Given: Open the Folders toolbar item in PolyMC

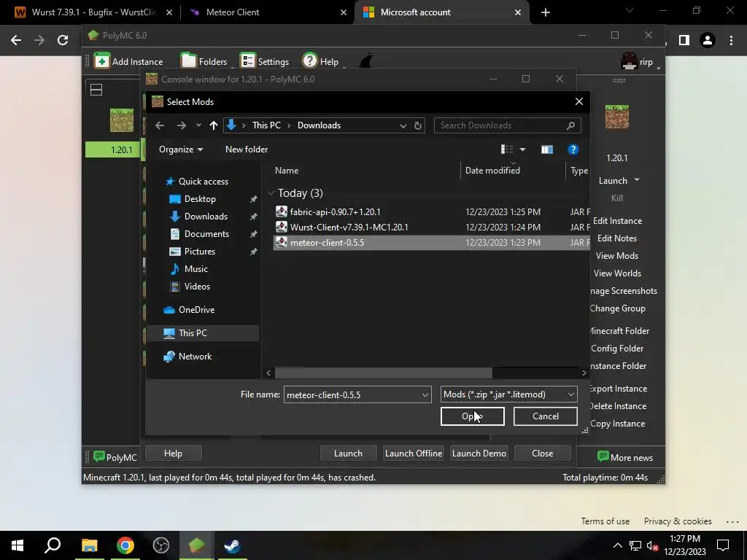Looking at the screenshot, I should coord(204,61).
